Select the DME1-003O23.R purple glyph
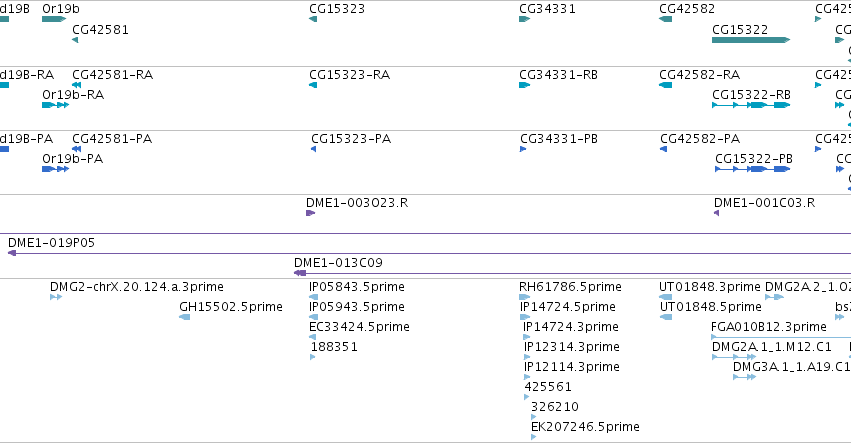Image resolution: width=851 pixels, height=443 pixels. click(x=310, y=213)
